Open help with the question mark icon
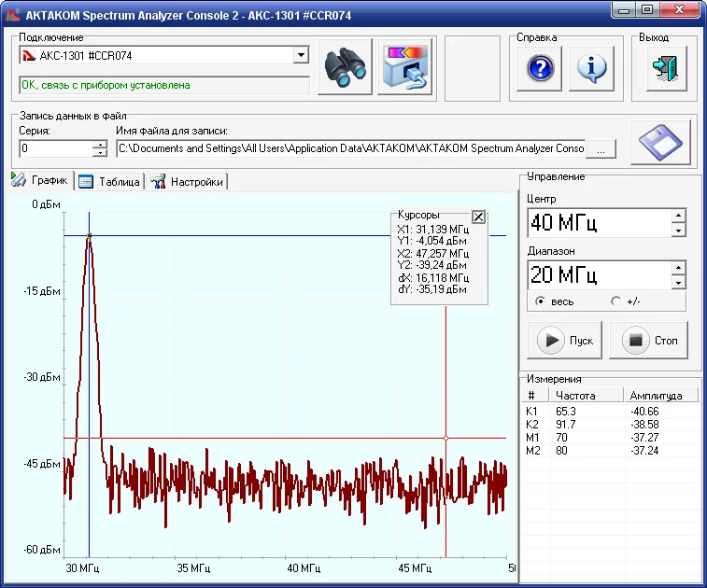The height and width of the screenshot is (588, 707). pos(539,68)
